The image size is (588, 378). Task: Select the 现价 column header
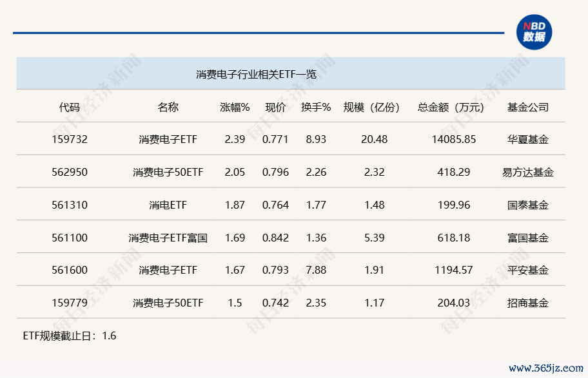pos(275,108)
